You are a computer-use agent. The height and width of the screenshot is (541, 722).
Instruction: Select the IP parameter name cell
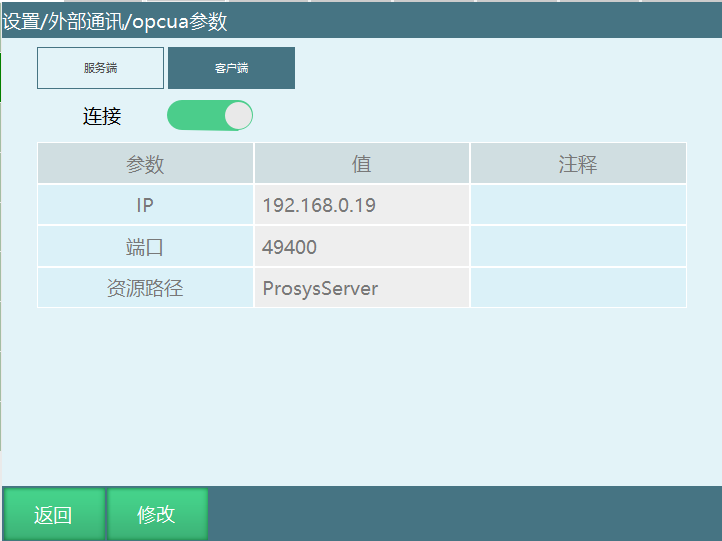145,205
